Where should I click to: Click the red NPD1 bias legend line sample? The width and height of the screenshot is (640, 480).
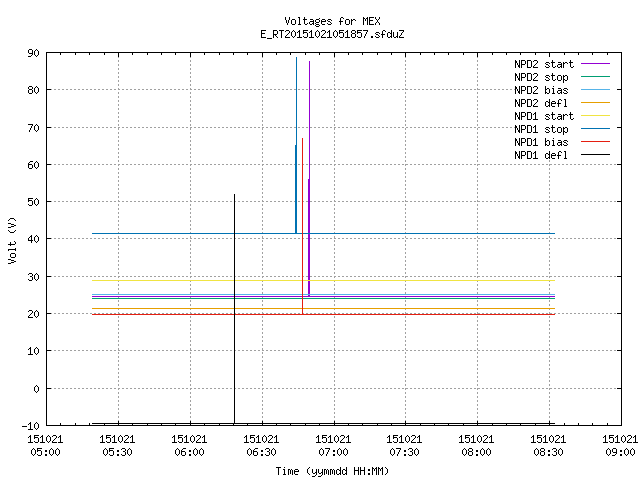[x=595, y=142]
